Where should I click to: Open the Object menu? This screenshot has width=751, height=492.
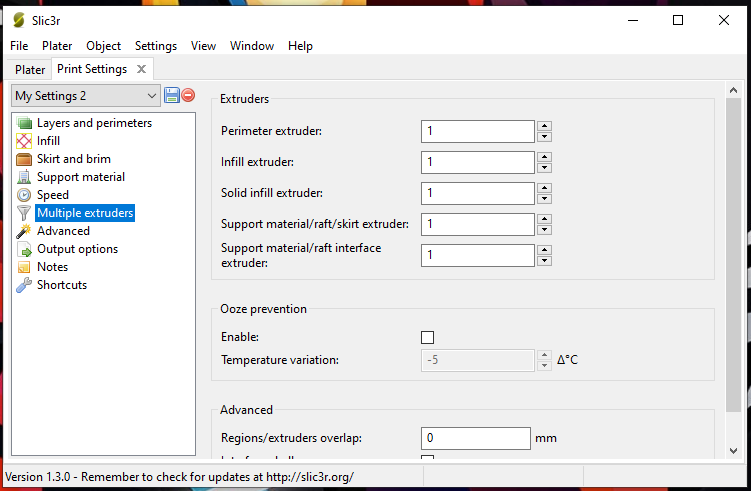103,46
